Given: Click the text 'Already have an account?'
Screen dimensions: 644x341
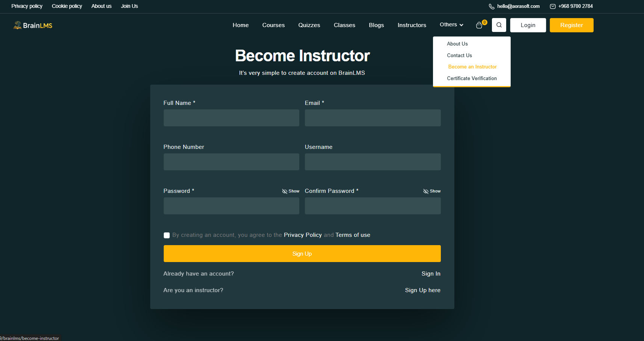Looking at the screenshot, I should pyautogui.click(x=199, y=274).
